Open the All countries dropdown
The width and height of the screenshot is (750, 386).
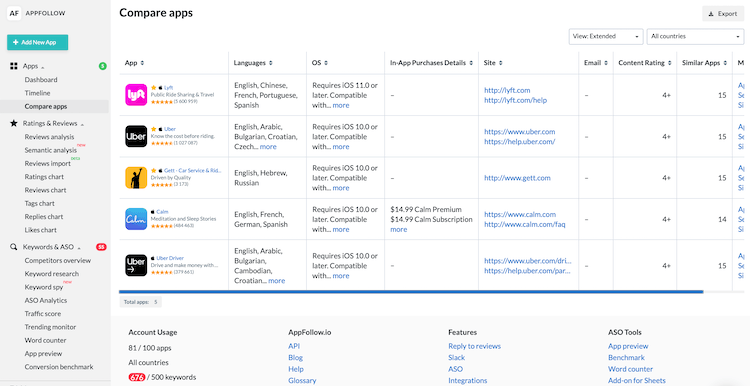695,36
